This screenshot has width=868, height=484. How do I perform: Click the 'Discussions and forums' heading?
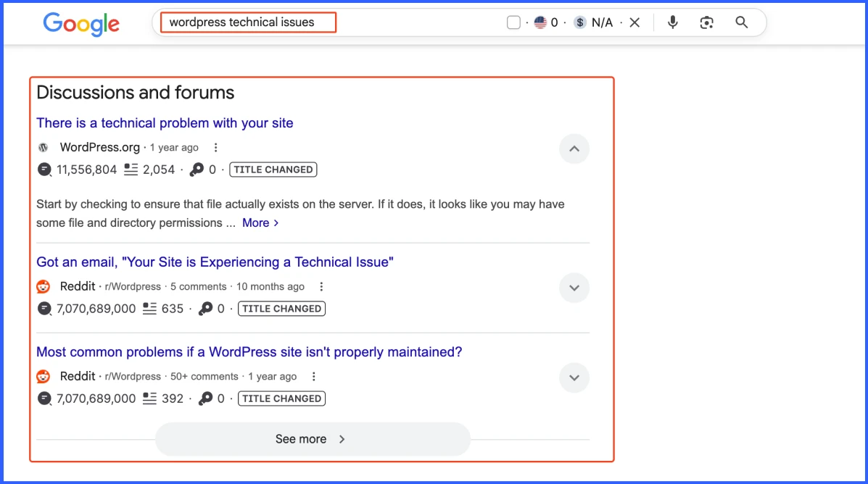tap(136, 92)
